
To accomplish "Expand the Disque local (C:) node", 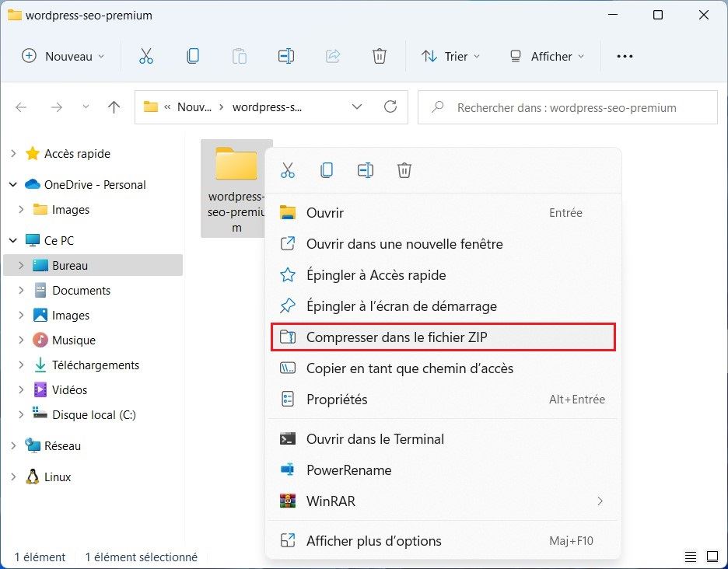I will coord(21,414).
